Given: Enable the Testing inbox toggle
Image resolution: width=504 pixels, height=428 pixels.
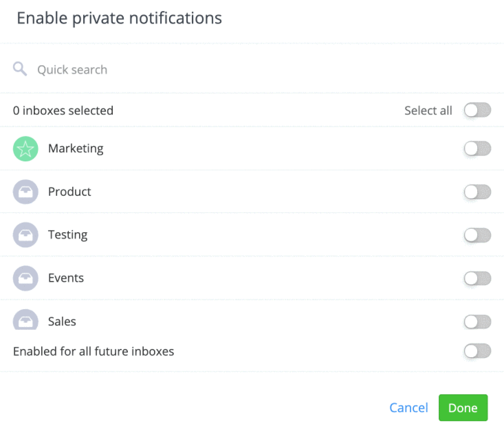Looking at the screenshot, I should (x=477, y=235).
